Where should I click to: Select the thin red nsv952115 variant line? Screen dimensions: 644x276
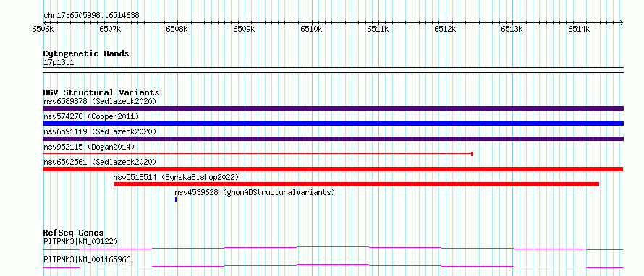pyautogui.click(x=258, y=154)
